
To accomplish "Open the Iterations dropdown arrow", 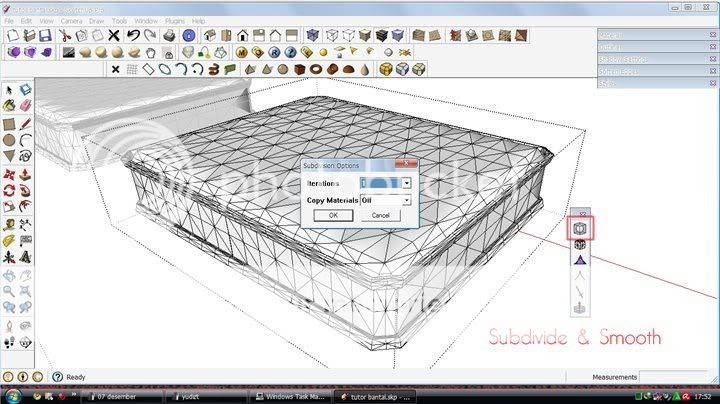I will (x=407, y=183).
